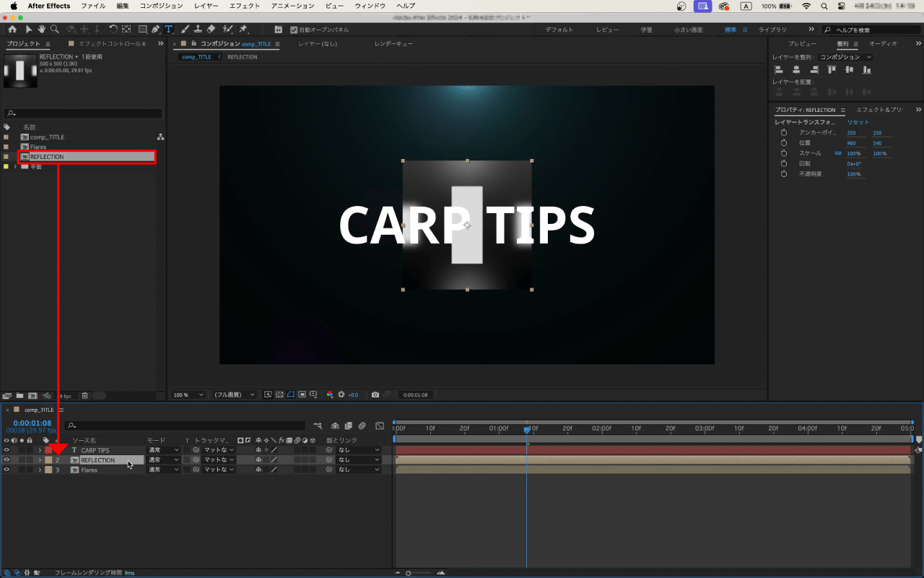Click the position stopwatch icon

783,143
